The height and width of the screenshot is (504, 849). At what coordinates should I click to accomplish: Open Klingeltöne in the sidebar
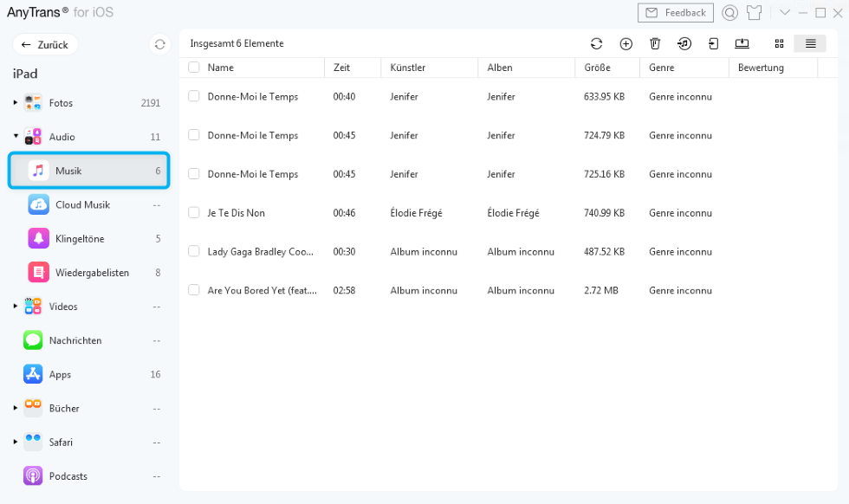point(80,239)
